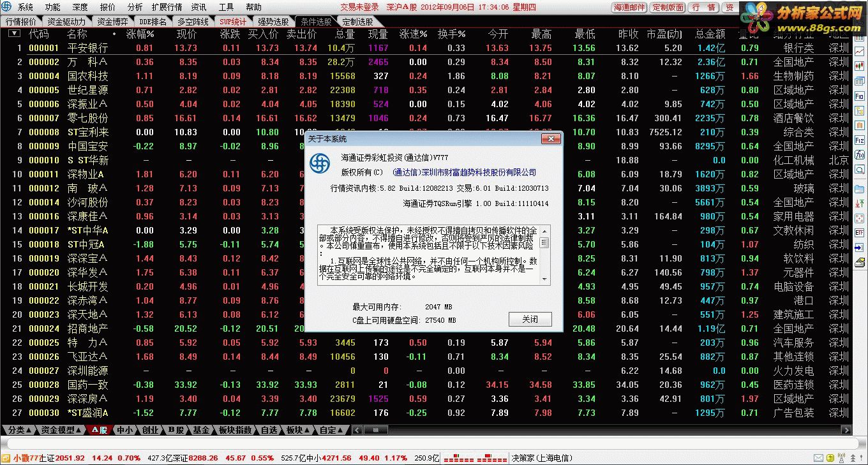The width and height of the screenshot is (868, 465).
Task: Expand the 分类▲ bottom tab menu
Action: click(x=20, y=430)
